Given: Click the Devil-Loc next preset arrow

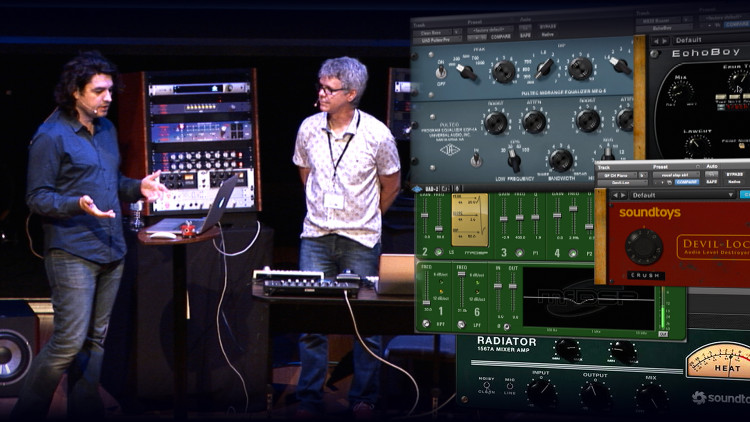Looking at the screenshot, I should click(x=623, y=195).
